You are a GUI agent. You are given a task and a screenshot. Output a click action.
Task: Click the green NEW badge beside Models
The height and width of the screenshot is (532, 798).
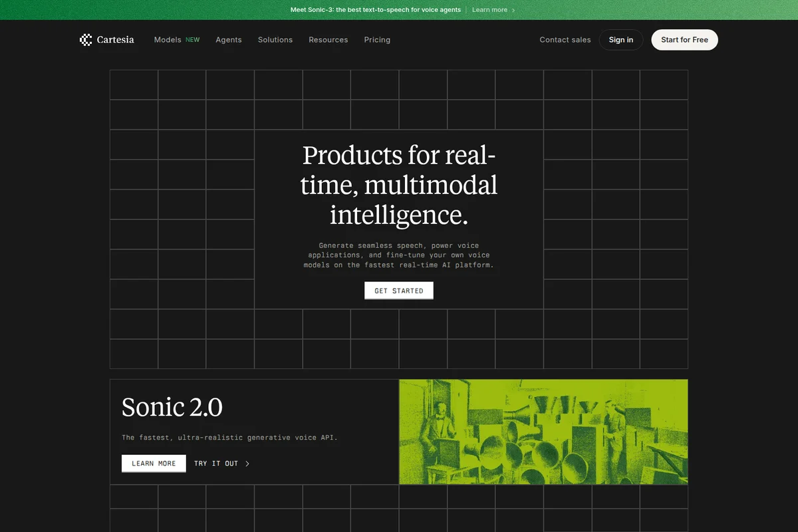coord(193,39)
